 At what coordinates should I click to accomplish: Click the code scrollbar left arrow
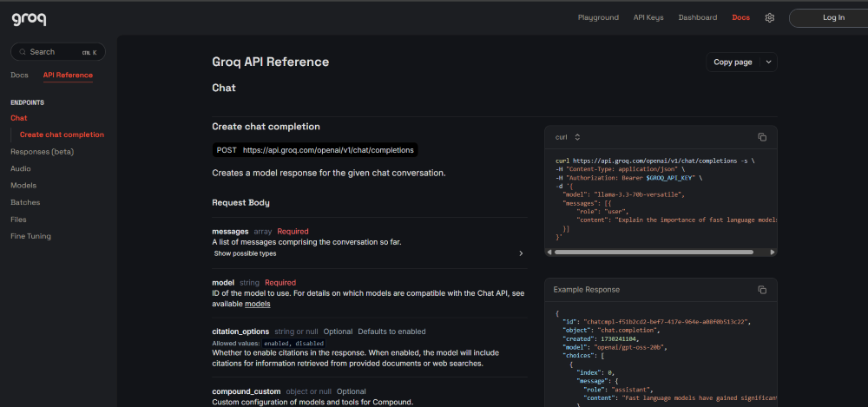pos(549,252)
